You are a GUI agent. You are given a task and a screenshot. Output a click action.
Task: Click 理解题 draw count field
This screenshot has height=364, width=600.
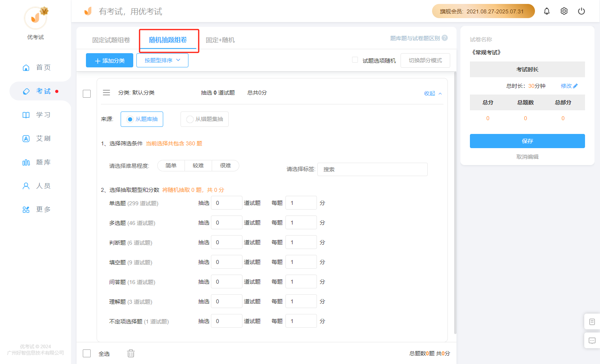(227, 301)
